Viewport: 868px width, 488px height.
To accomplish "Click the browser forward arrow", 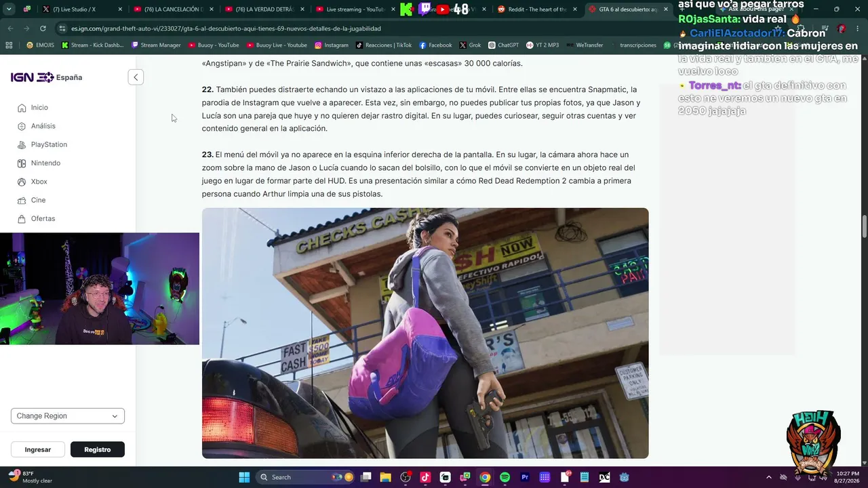I will [26, 28].
